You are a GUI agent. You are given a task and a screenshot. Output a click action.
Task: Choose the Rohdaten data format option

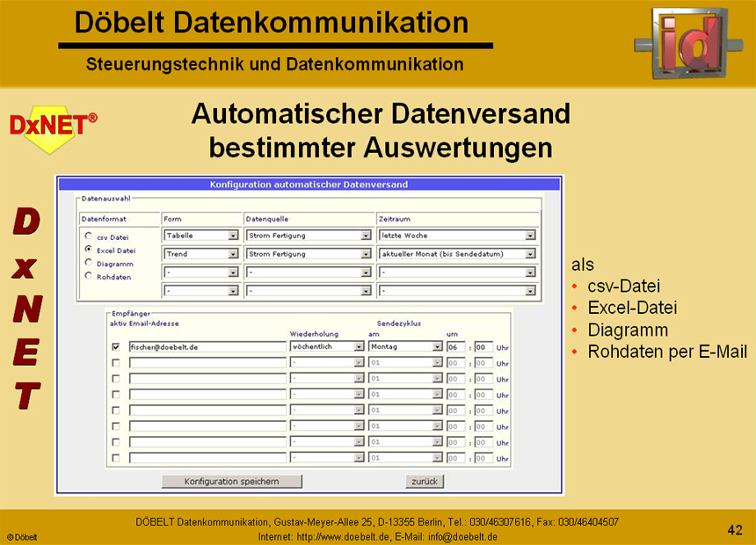(88, 275)
